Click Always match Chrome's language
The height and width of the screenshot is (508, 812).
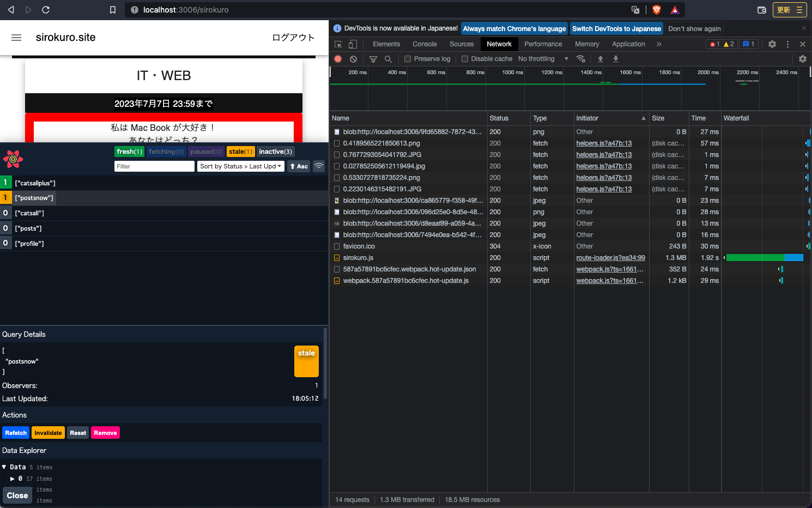point(514,29)
